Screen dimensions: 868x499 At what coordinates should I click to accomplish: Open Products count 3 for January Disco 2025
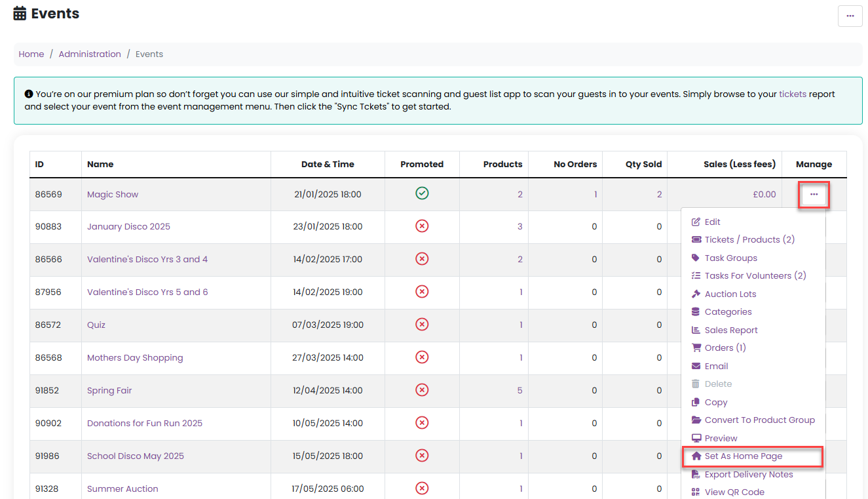click(x=520, y=226)
